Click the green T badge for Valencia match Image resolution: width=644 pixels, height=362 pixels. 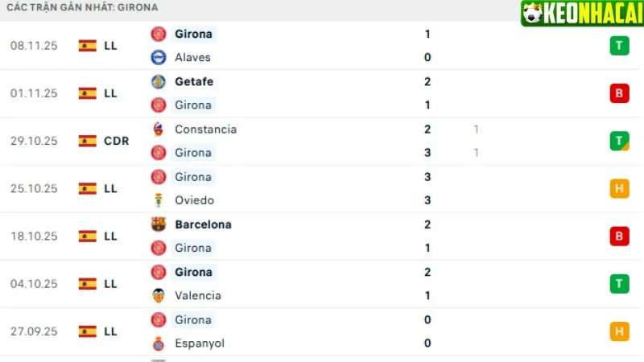coord(619,283)
